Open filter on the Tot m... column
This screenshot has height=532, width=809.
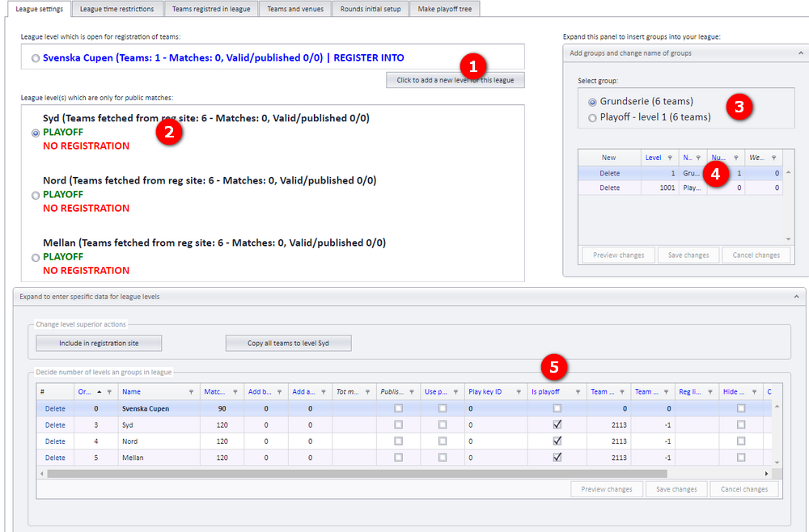point(367,392)
